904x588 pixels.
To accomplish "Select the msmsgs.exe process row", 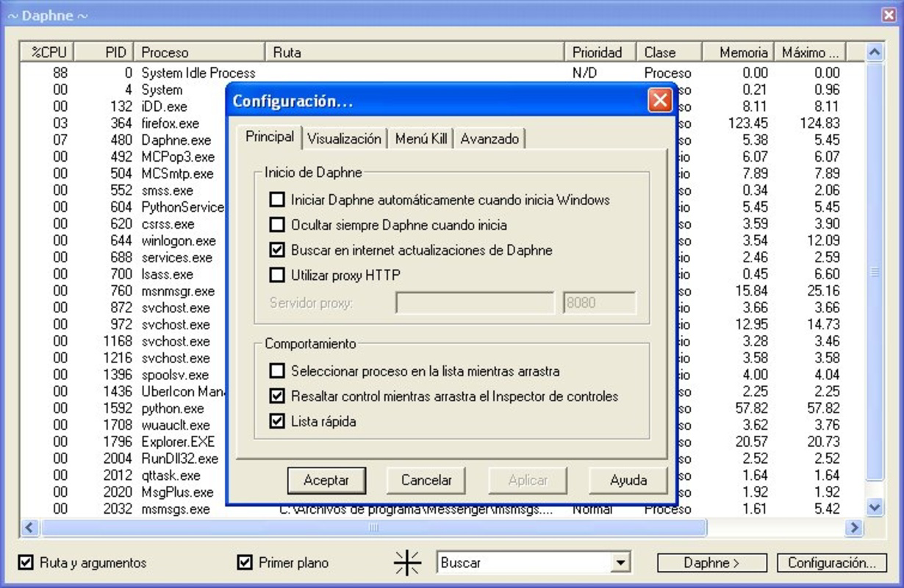I will tap(176, 509).
